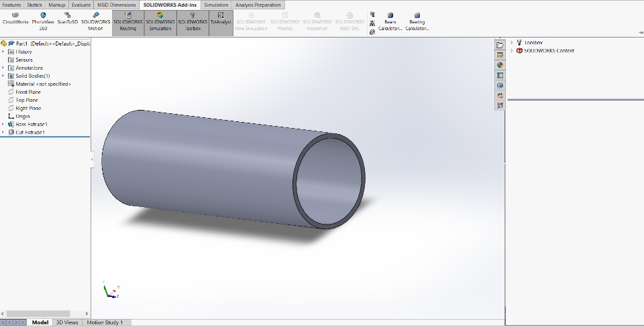Viewport: 644px width, 327px height.
Task: Click the second-to-last task pane tab icon
Action: [500, 95]
